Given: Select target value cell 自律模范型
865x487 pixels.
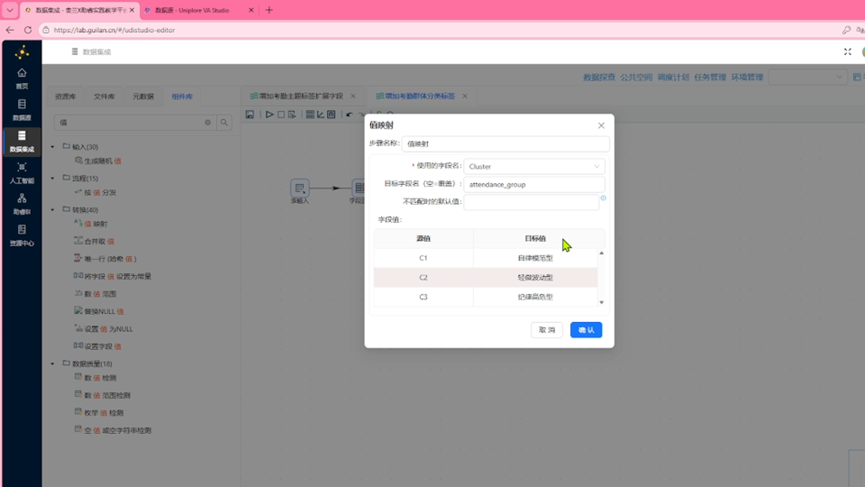Looking at the screenshot, I should 535,258.
